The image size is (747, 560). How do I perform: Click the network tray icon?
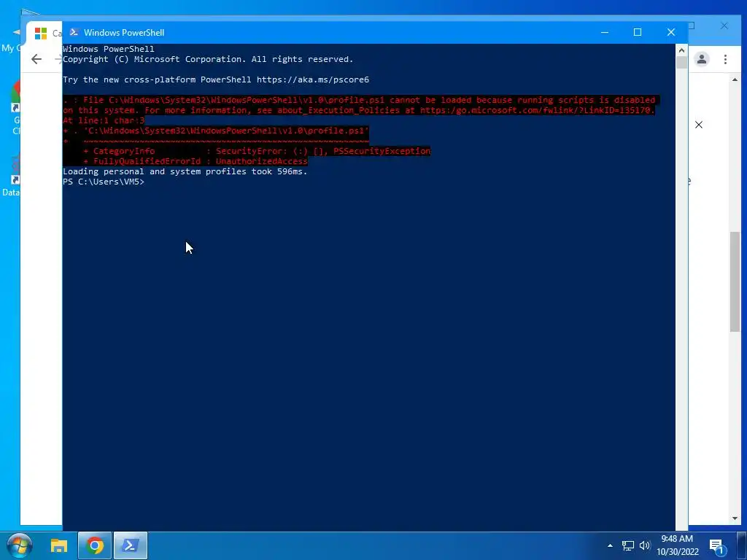pos(628,545)
